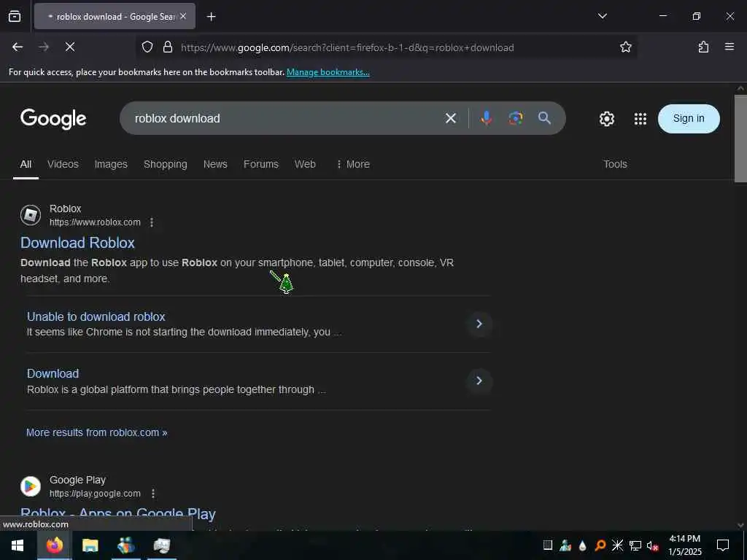Open the Windows notification center
Screen dimensions: 747x560
click(x=723, y=545)
